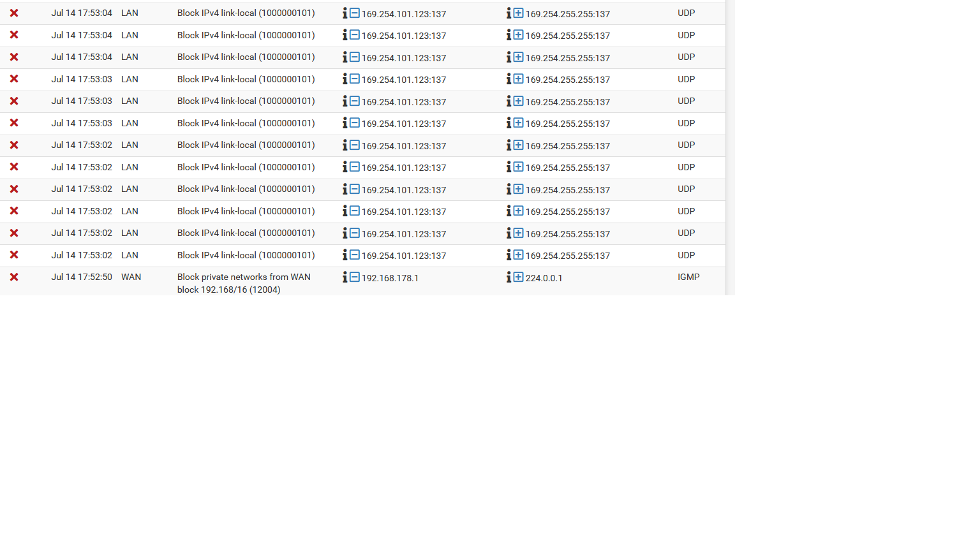The width and height of the screenshot is (980, 551).
Task: Click the source minus icon on the first 17:53:02 row
Action: pos(355,145)
